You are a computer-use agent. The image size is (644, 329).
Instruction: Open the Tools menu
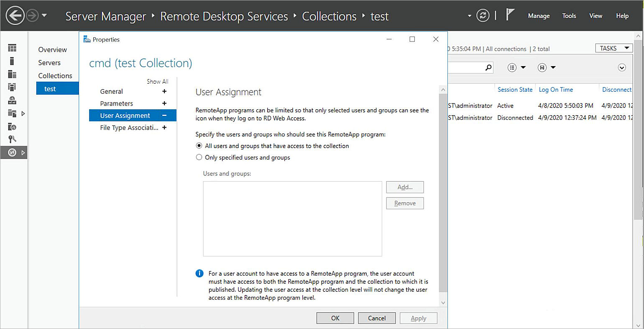pos(569,16)
